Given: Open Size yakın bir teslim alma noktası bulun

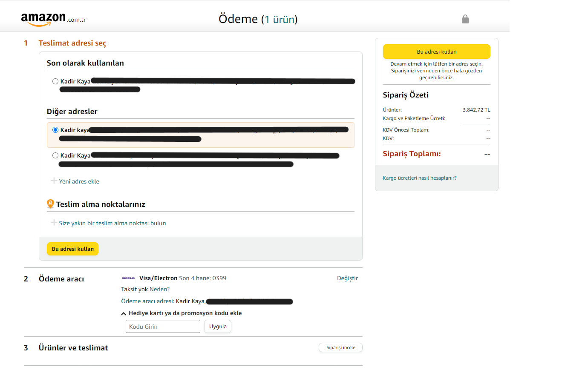Looking at the screenshot, I should click(112, 223).
